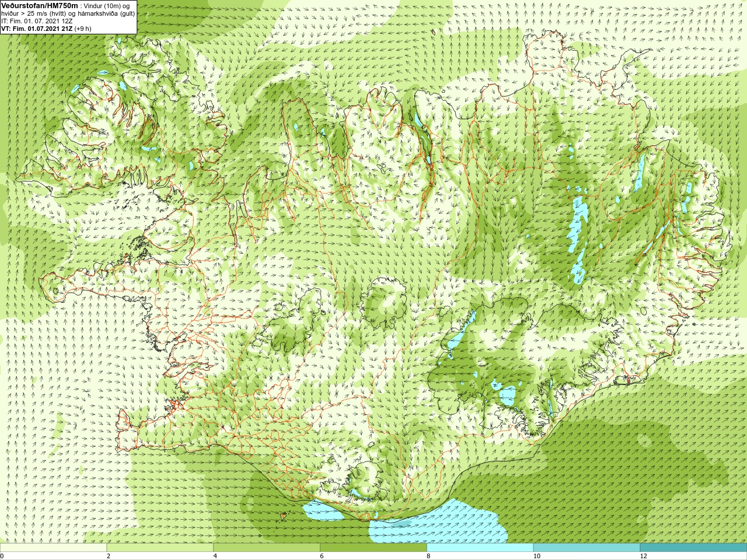Click the 2–4 m/s light green legend swatch

160,548
